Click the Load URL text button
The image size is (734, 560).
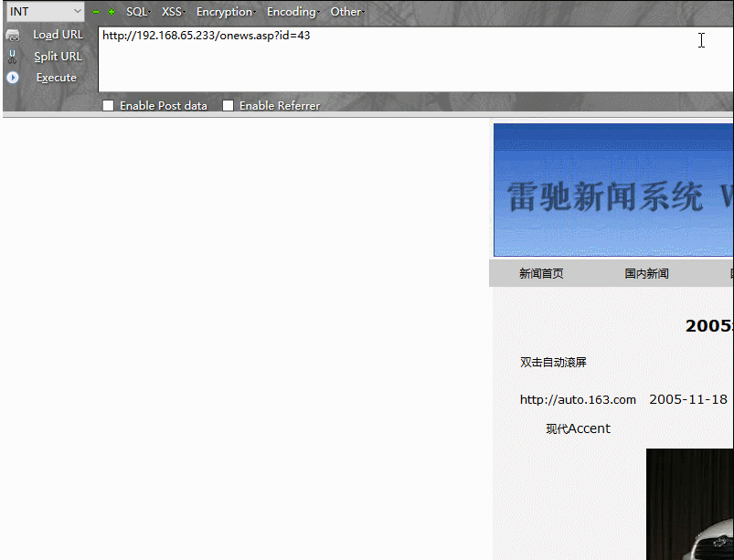pyautogui.click(x=58, y=35)
